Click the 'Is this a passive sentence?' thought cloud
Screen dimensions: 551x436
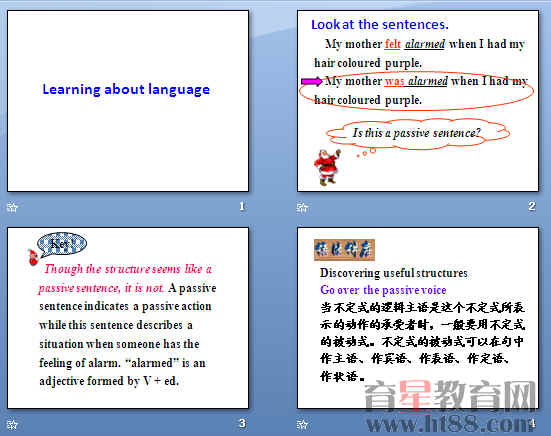pos(417,134)
